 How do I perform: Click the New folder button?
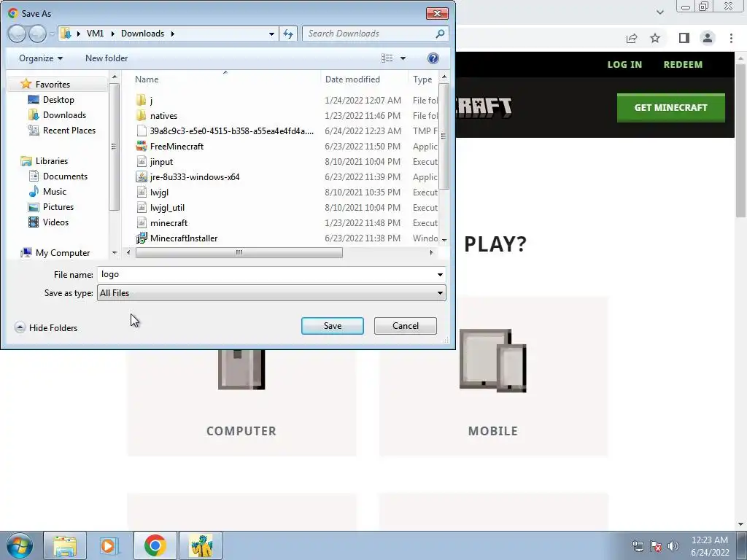107,58
